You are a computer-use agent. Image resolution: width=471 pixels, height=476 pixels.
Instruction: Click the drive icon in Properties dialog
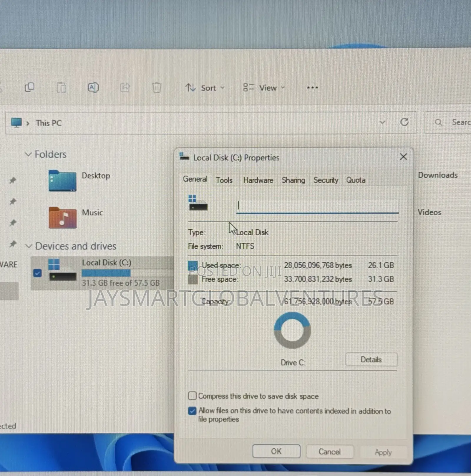point(198,203)
